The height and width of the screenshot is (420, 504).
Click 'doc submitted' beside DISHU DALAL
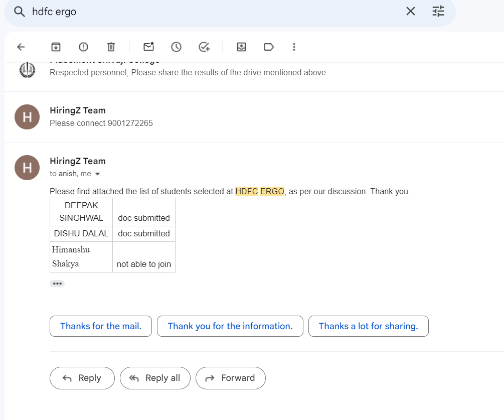(x=144, y=234)
